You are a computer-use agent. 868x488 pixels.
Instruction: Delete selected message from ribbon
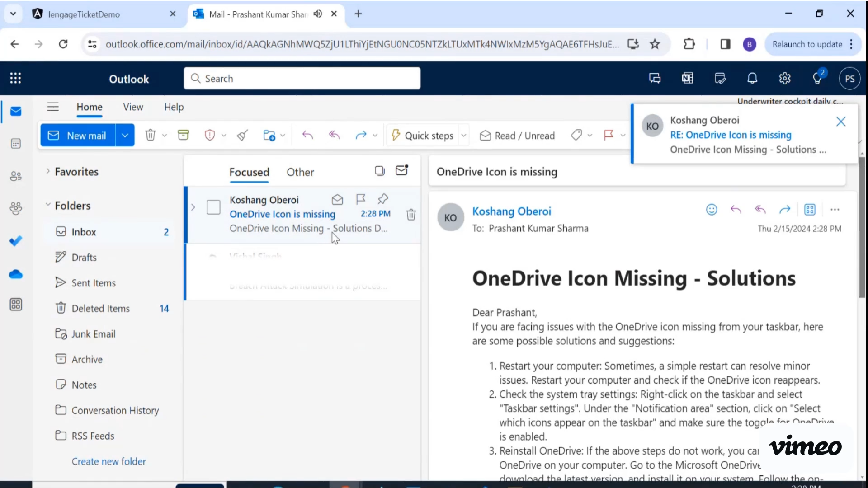point(151,135)
